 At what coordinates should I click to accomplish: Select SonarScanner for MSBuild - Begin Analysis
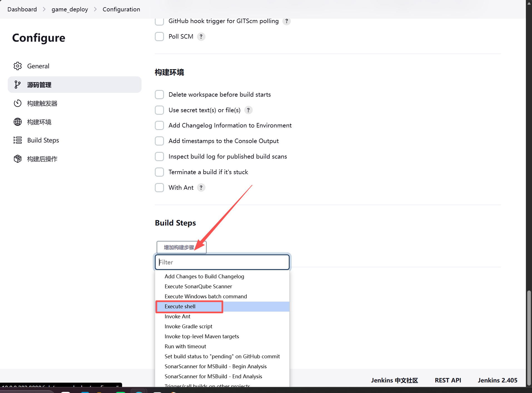(222, 367)
